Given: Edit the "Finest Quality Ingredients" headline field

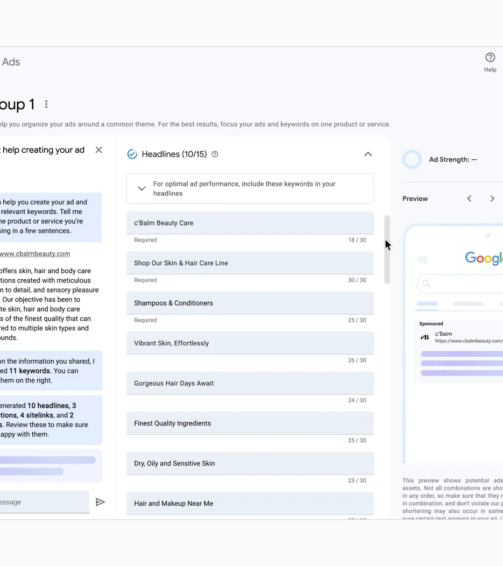Looking at the screenshot, I should [250, 423].
